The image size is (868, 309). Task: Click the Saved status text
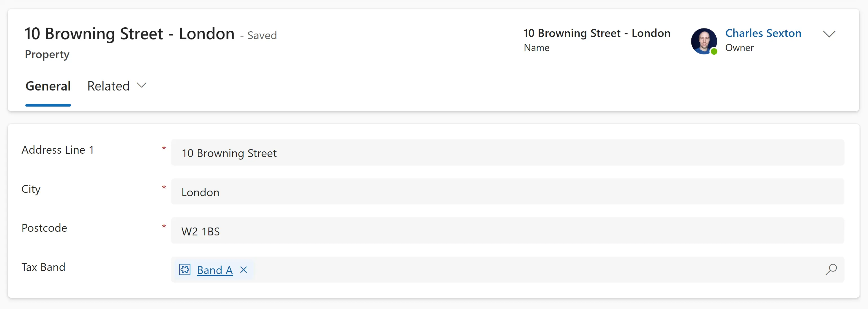[262, 36]
